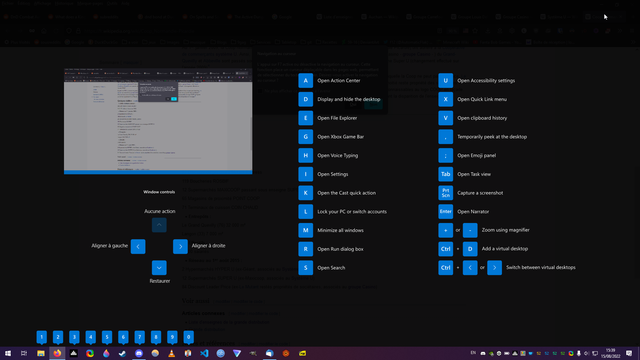
Task: Click the window preview thumbnail above Window controls
Action: [x=158, y=121]
